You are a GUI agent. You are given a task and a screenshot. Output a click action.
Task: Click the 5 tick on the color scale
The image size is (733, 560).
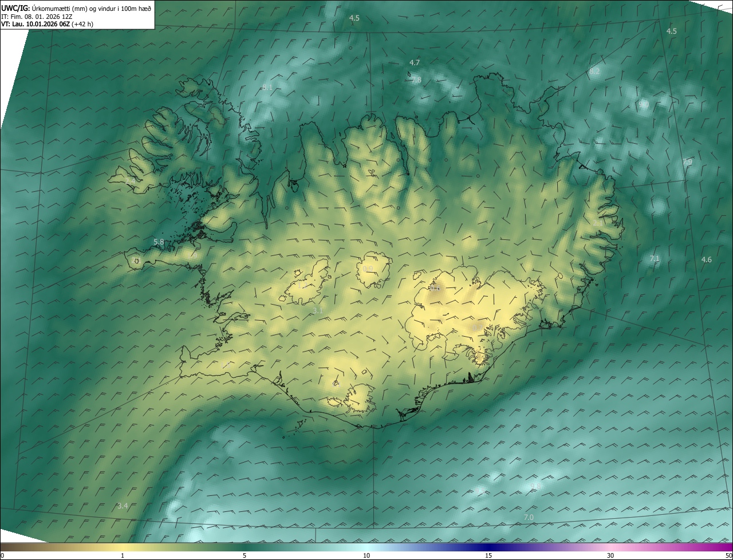(x=245, y=555)
